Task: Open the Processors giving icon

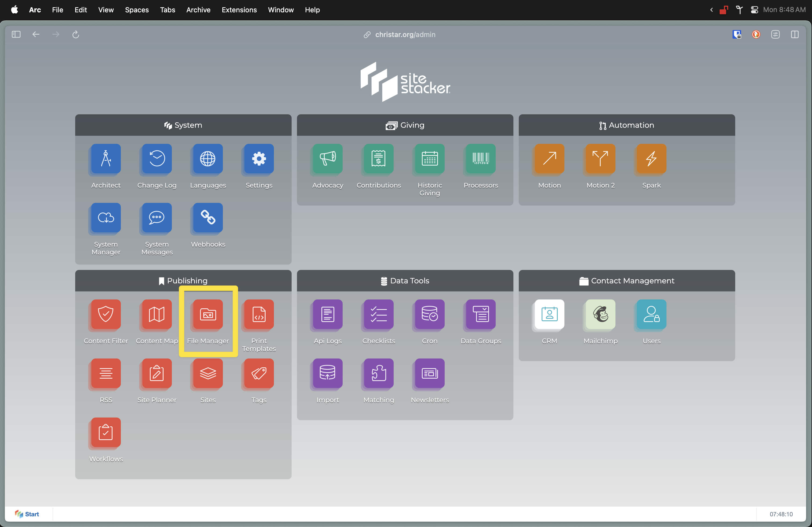Action: click(480, 159)
